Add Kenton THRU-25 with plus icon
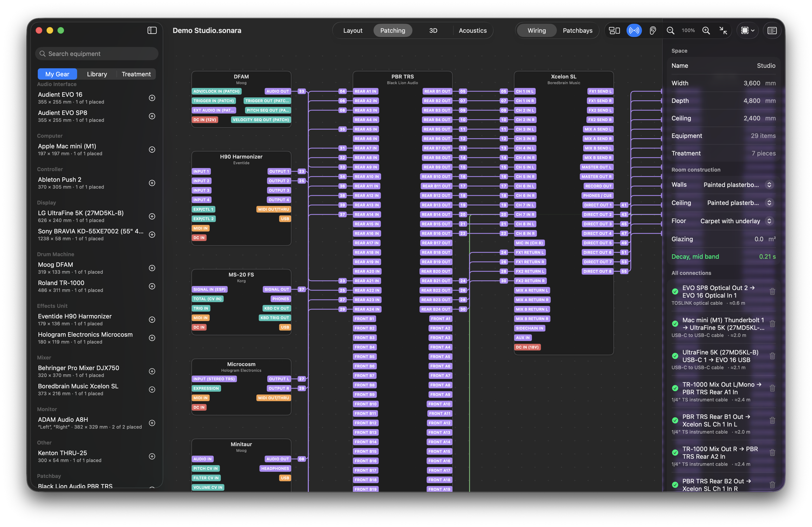Screen dimensions: 812x527 152,456
